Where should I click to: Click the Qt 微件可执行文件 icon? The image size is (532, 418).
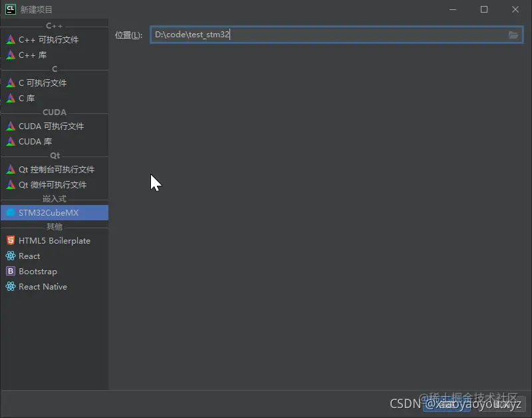coord(11,184)
